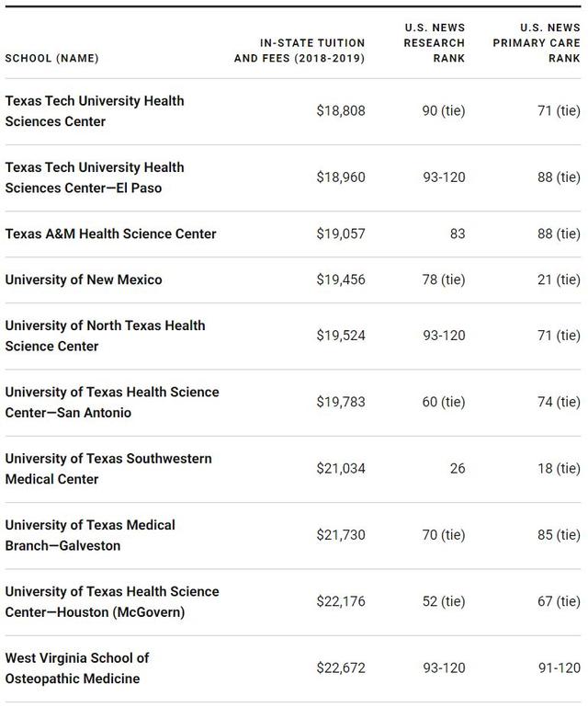Click UT Health Science Center—Houston (McGovern)
The width and height of the screenshot is (588, 707).
click(x=112, y=601)
